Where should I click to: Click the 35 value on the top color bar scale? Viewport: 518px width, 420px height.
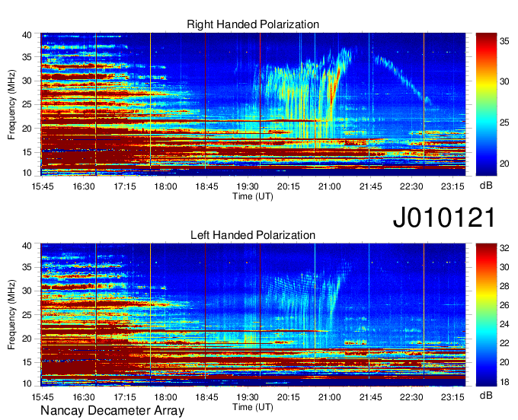504,41
